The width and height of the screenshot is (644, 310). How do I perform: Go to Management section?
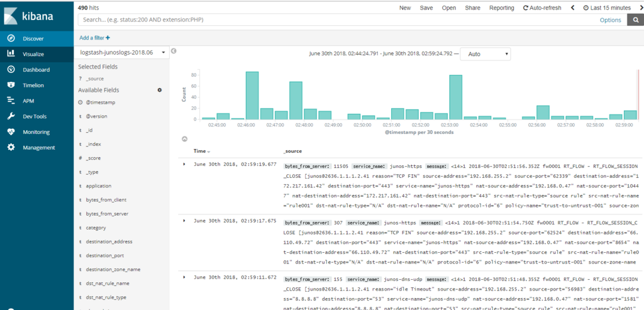(38, 148)
